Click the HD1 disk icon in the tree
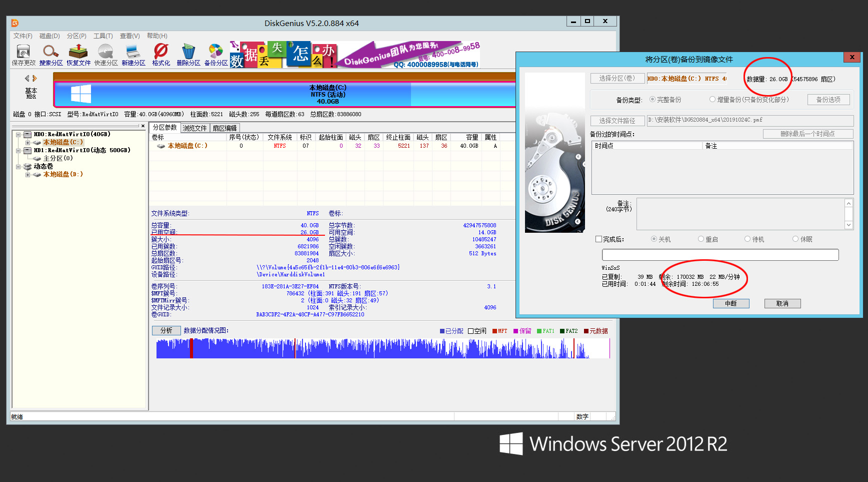 click(x=27, y=151)
